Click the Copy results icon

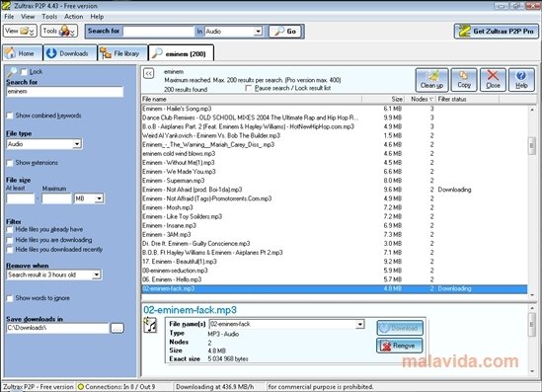click(x=464, y=80)
